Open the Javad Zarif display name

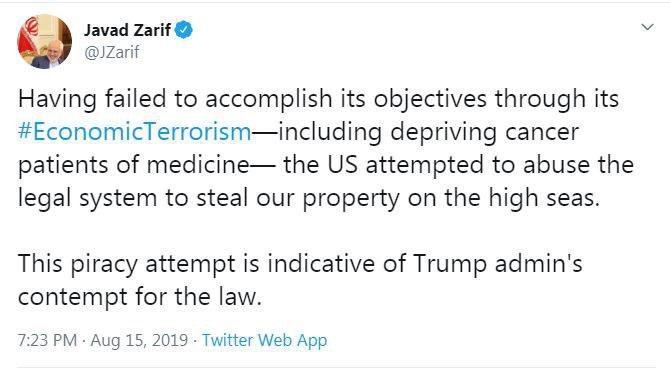tap(127, 30)
